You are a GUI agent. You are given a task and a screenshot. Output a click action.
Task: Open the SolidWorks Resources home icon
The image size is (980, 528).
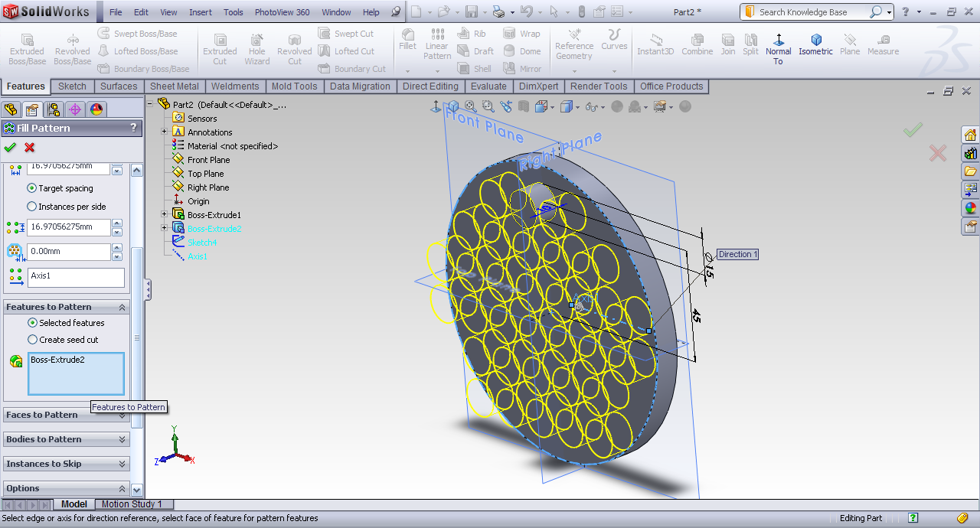(x=971, y=134)
